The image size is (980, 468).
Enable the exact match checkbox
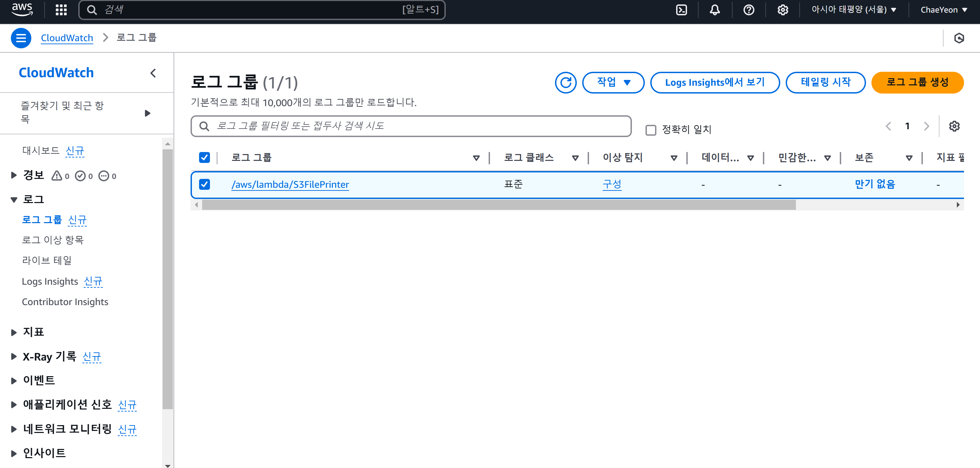tap(651, 130)
